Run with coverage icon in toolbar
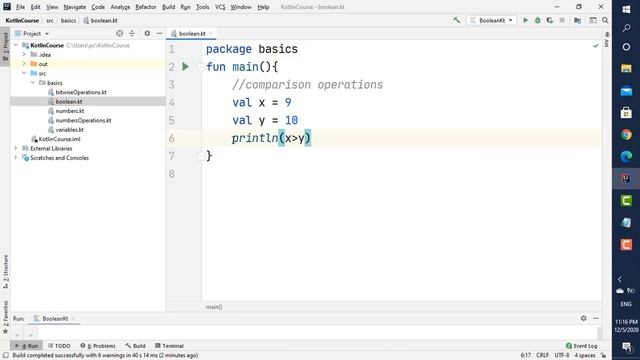The height and width of the screenshot is (360, 640). [x=550, y=20]
